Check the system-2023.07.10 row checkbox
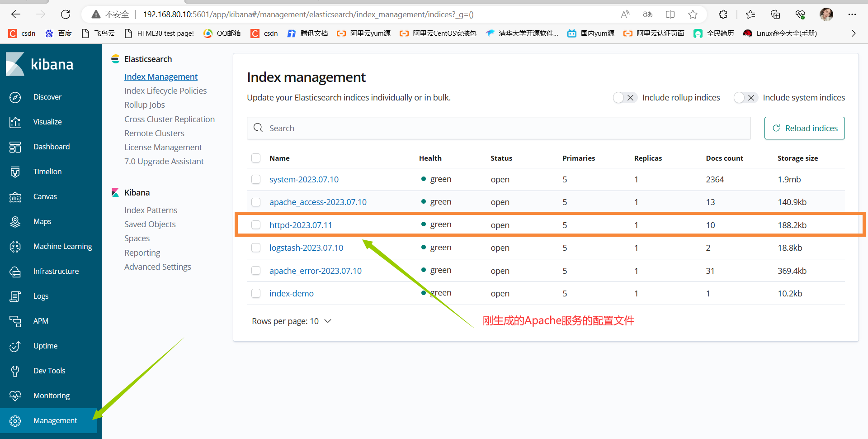 coord(256,179)
